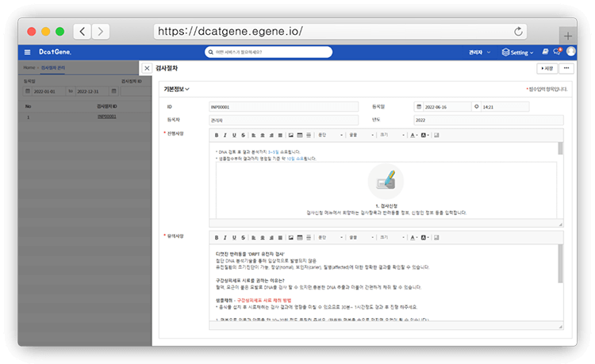Reload the page in the browser address bar
The image size is (595, 364).
point(519,32)
